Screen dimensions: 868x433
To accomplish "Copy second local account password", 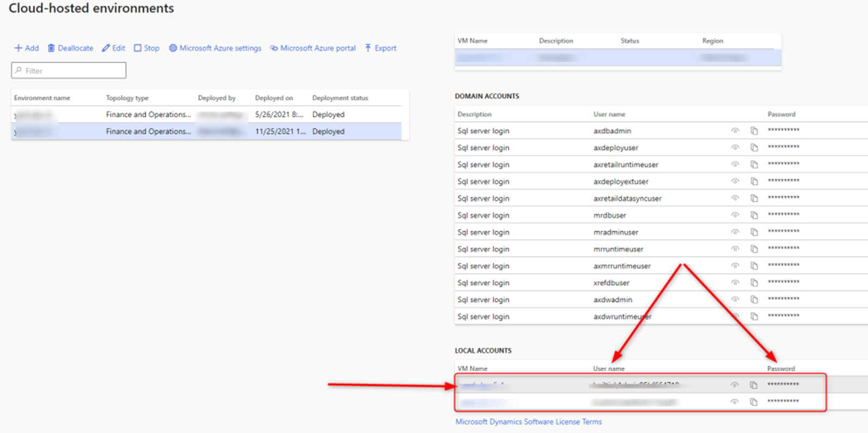I will (753, 401).
